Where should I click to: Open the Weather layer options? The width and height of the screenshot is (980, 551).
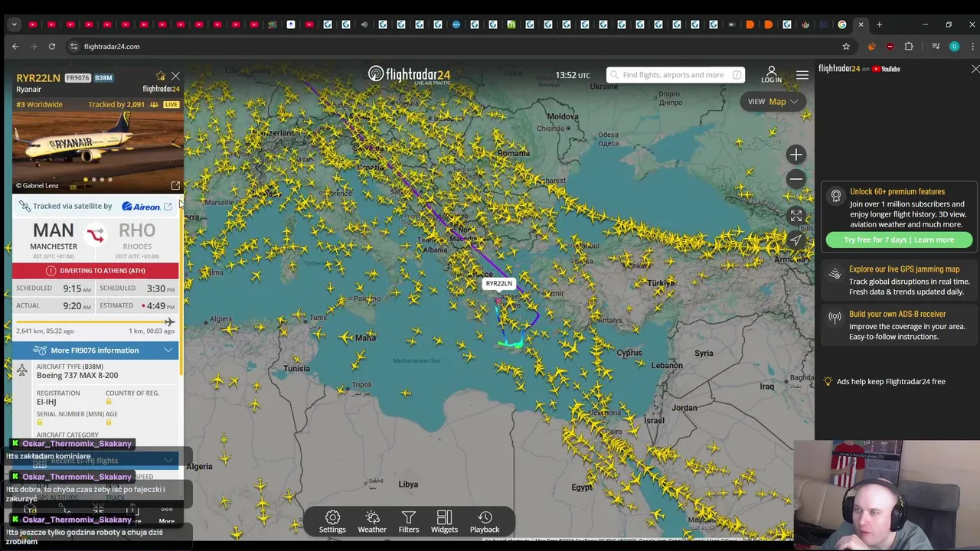click(x=372, y=521)
